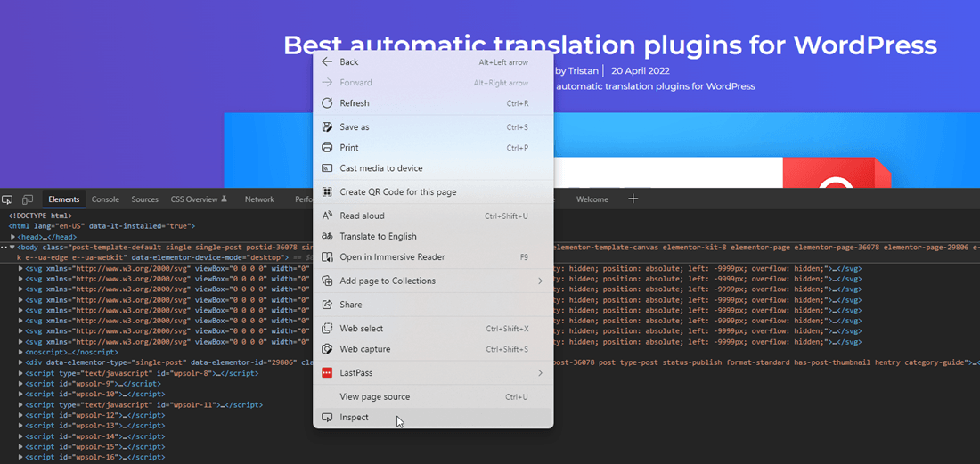
Task: Choose Print in the context menu
Action: click(x=432, y=147)
